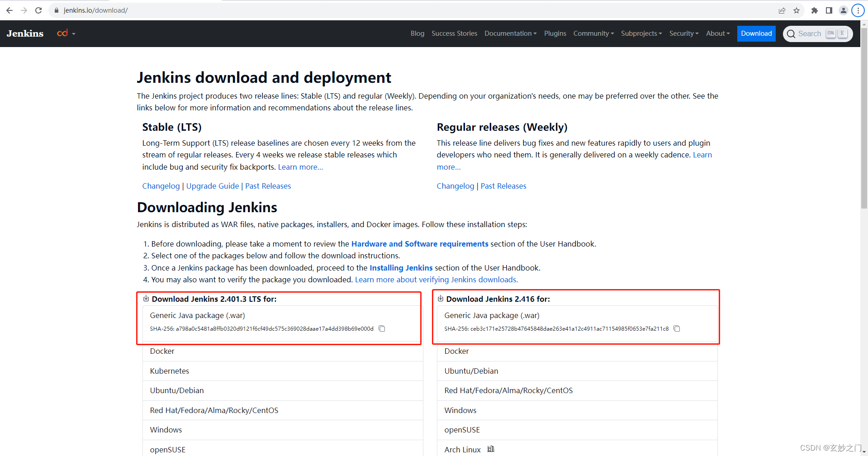Open the browser extensions puzzle icon

815,10
